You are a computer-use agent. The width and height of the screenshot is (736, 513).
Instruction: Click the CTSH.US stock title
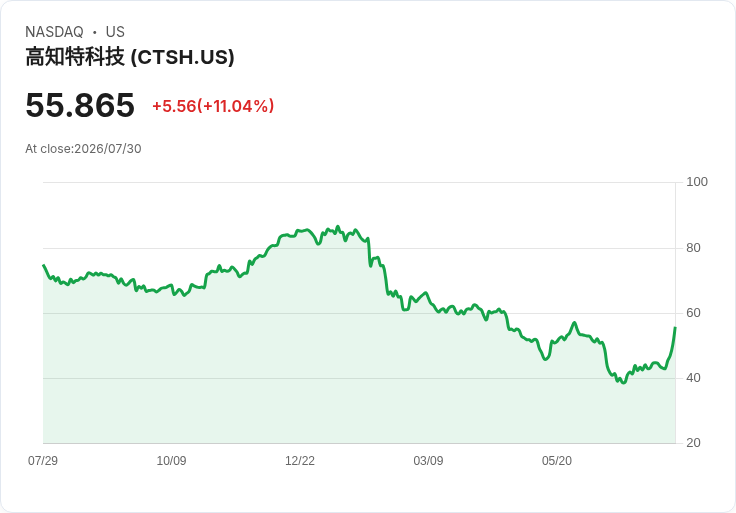point(130,57)
